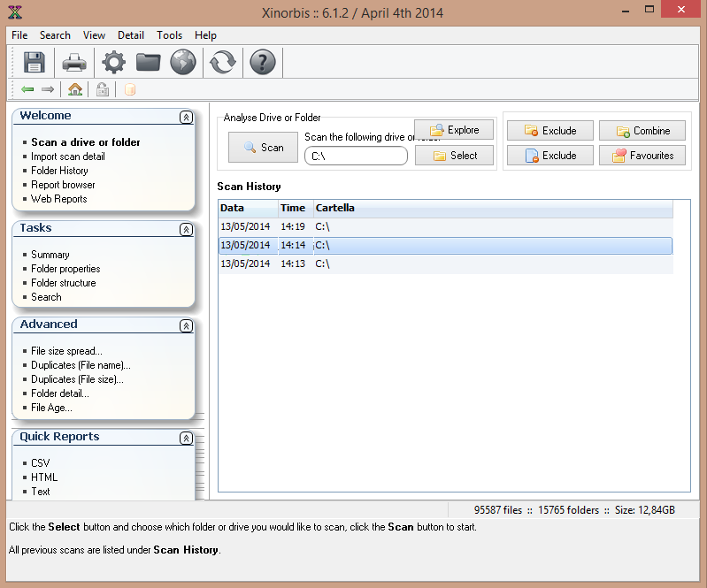Open 'Import scan detail' link

[x=67, y=157]
